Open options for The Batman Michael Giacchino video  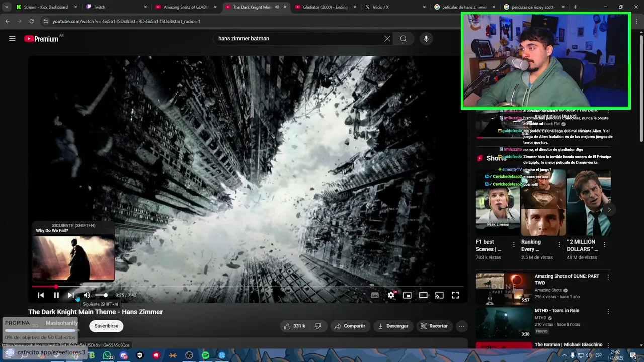click(x=608, y=346)
